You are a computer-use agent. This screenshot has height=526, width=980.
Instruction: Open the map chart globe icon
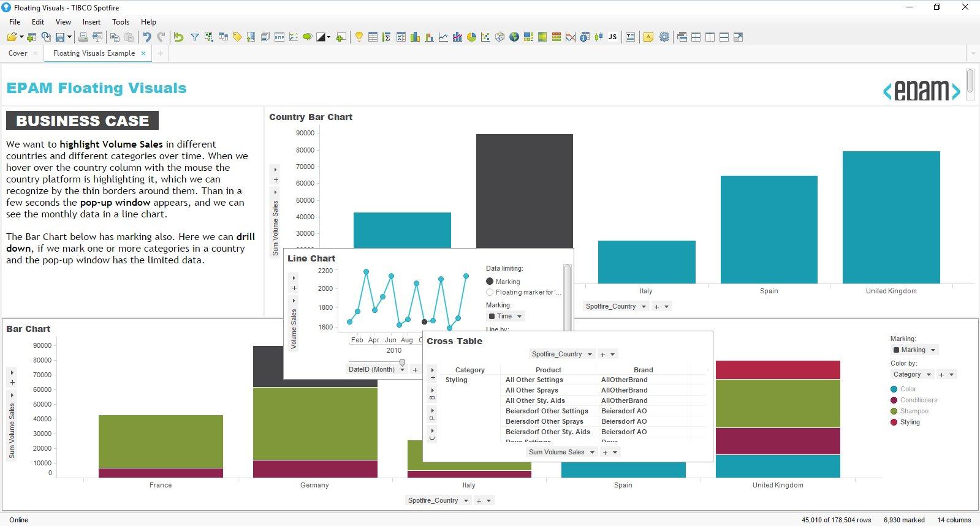pyautogui.click(x=514, y=37)
